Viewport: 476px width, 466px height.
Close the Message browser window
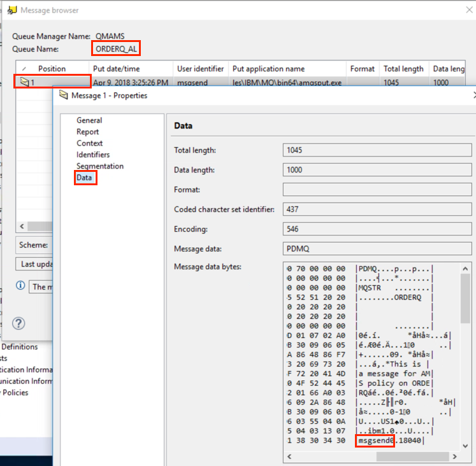click(x=470, y=10)
